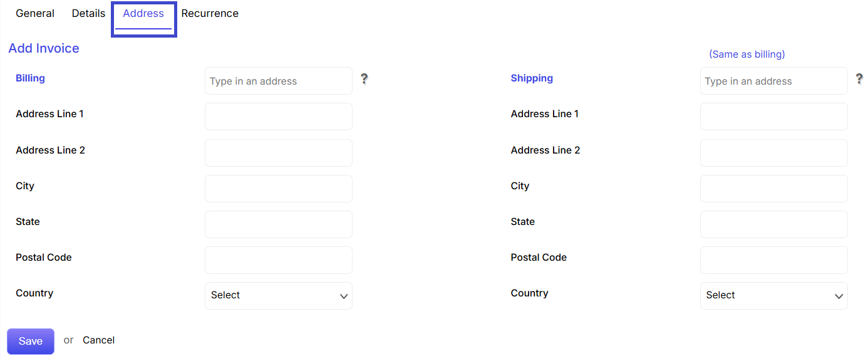Select the Recurrence tab

tap(210, 13)
